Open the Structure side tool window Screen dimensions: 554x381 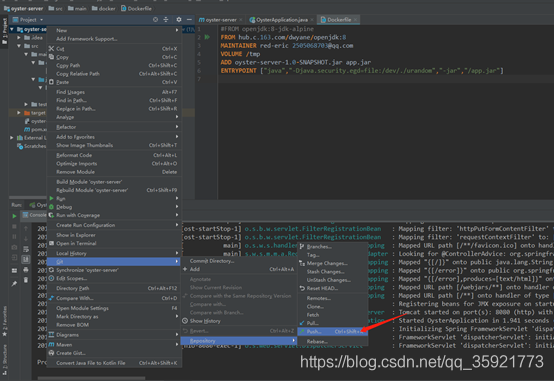click(5, 360)
